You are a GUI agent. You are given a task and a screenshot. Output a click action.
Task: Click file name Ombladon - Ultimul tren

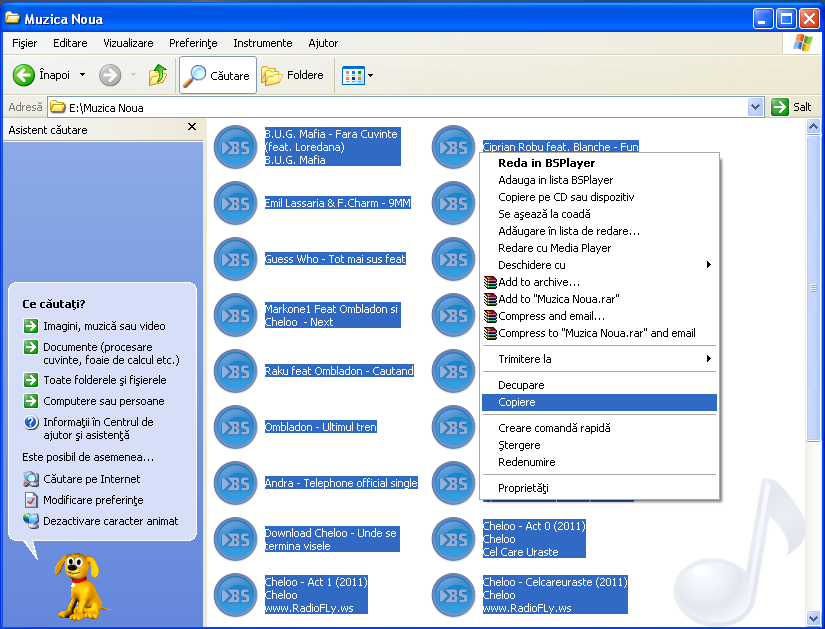click(320, 427)
